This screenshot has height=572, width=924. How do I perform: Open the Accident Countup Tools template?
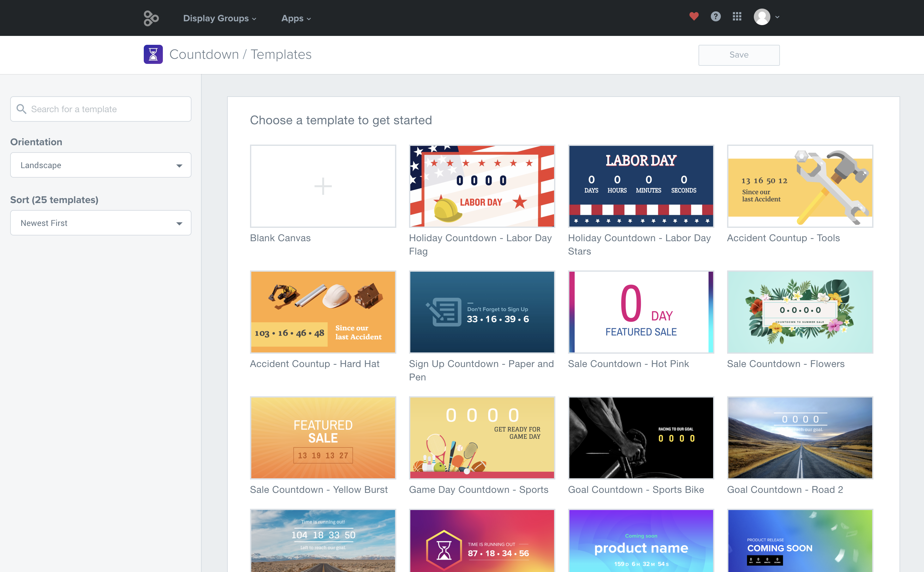(x=800, y=186)
